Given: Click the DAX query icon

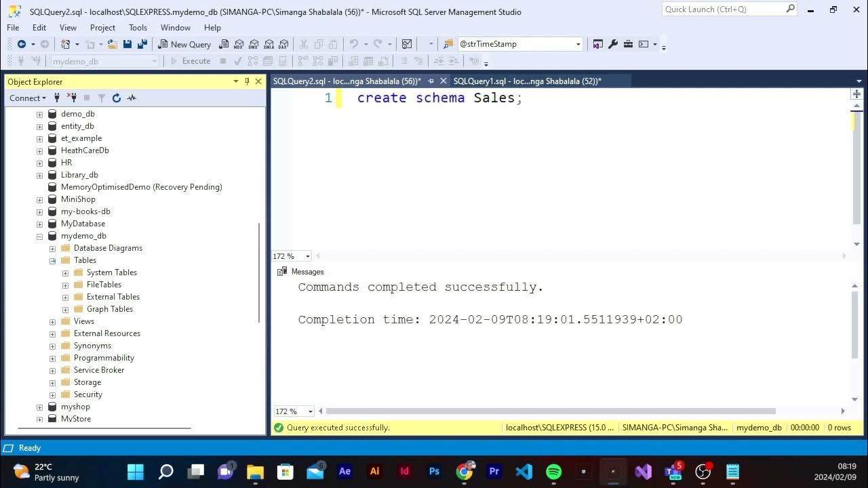Looking at the screenshot, I should [x=283, y=44].
